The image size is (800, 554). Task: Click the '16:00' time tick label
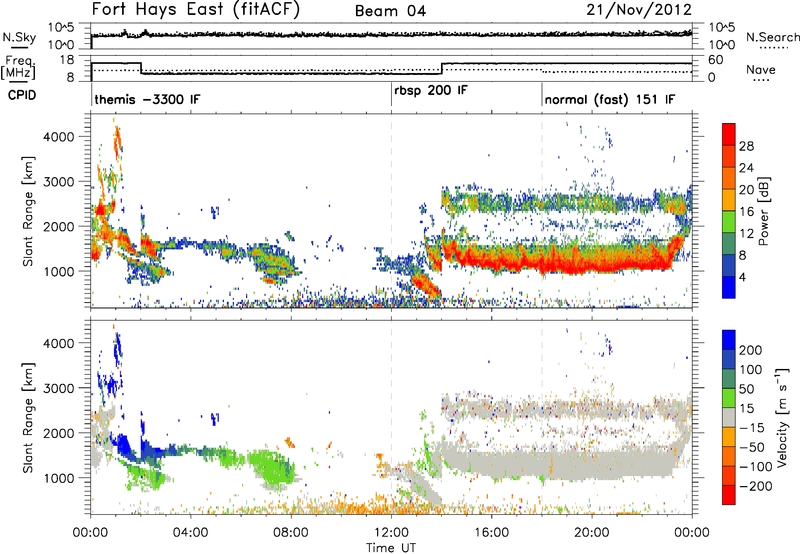[x=491, y=533]
